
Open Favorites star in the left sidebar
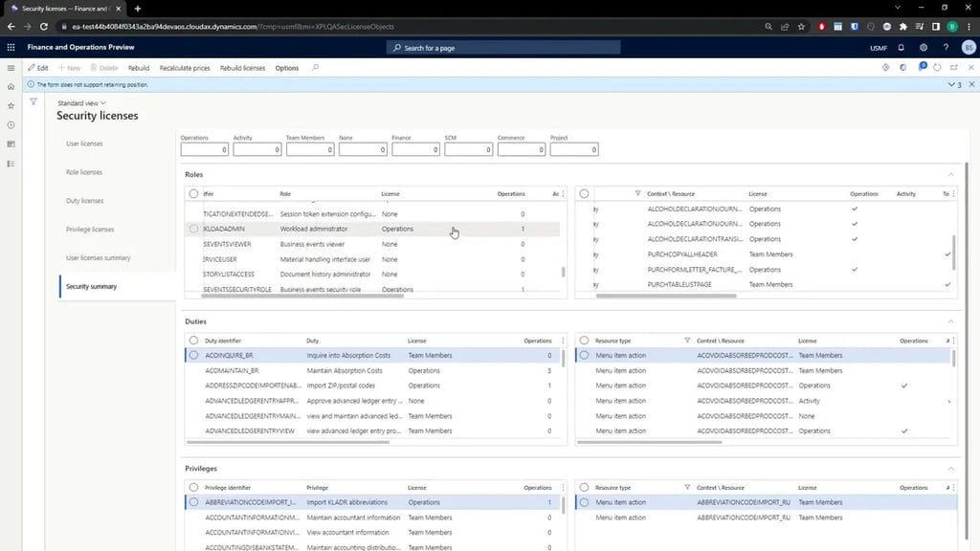click(11, 106)
